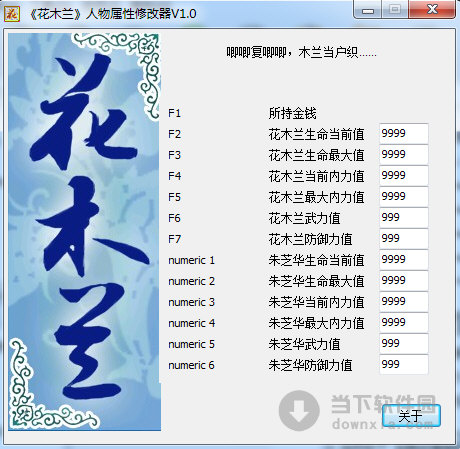Focus the 朱芝华生命当前值 value box

(404, 260)
